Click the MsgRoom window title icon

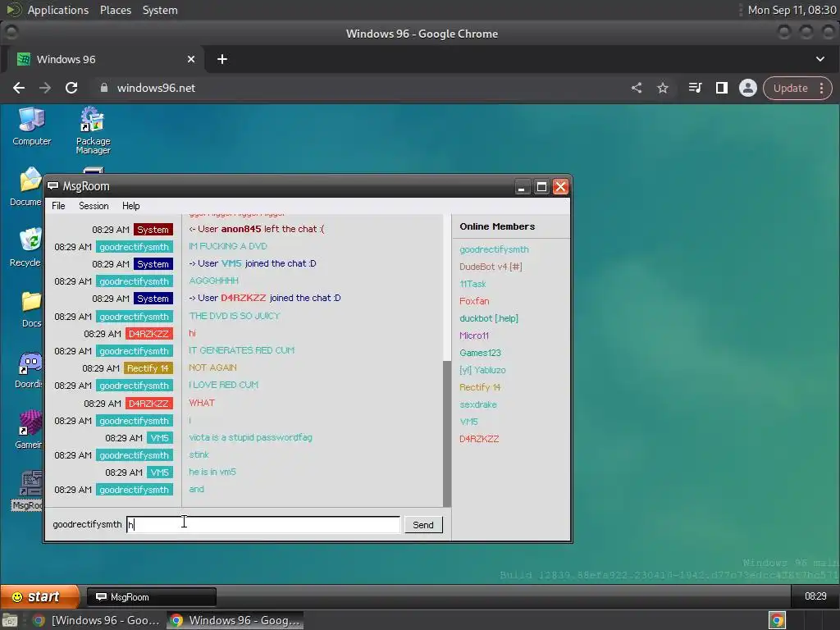[53, 186]
